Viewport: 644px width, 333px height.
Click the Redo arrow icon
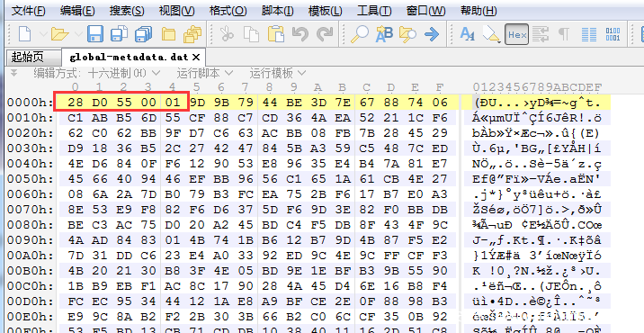point(326,34)
